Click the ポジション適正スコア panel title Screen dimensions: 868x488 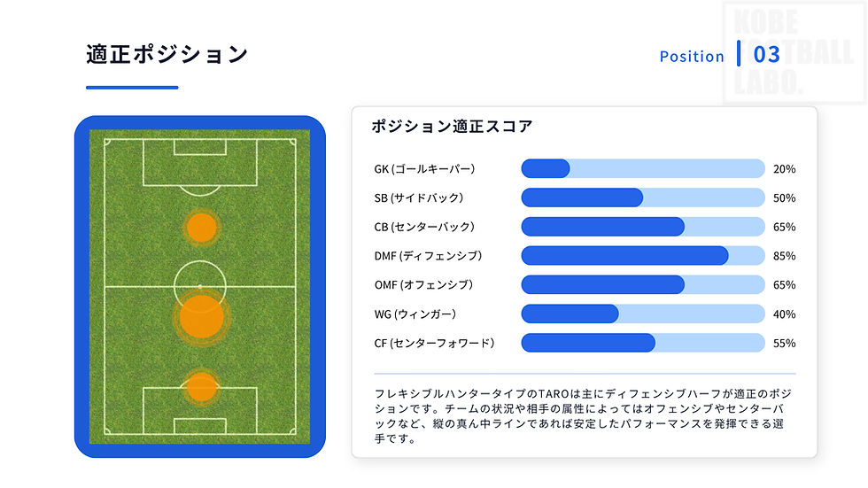click(x=452, y=126)
